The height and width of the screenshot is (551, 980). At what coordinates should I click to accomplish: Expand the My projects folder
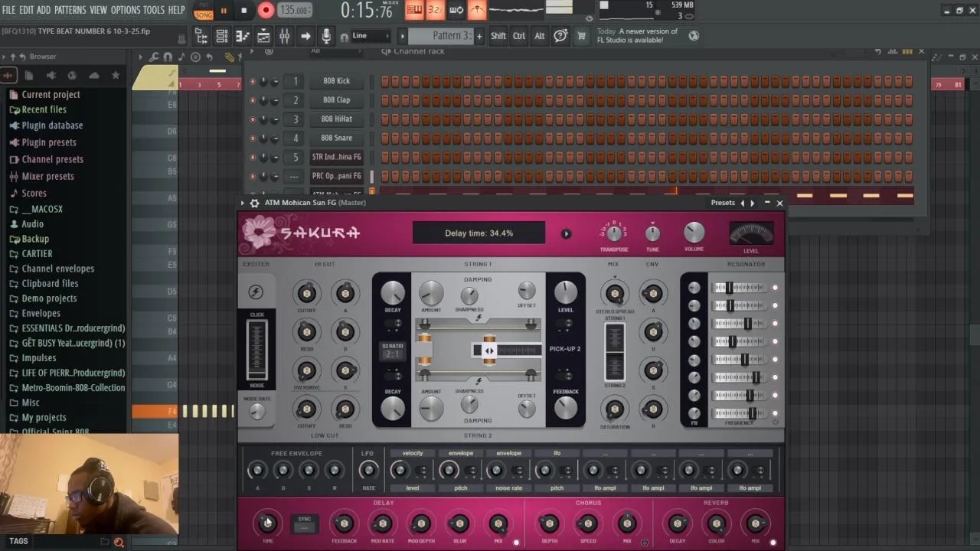(44, 417)
